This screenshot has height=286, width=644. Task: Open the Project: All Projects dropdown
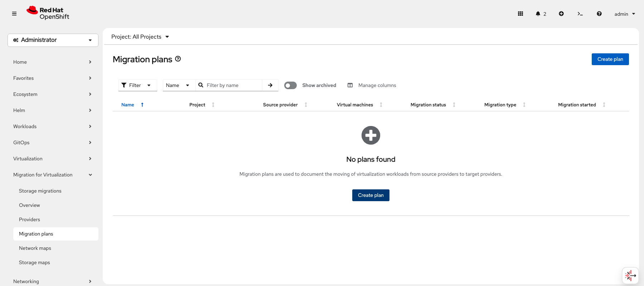pyautogui.click(x=140, y=37)
